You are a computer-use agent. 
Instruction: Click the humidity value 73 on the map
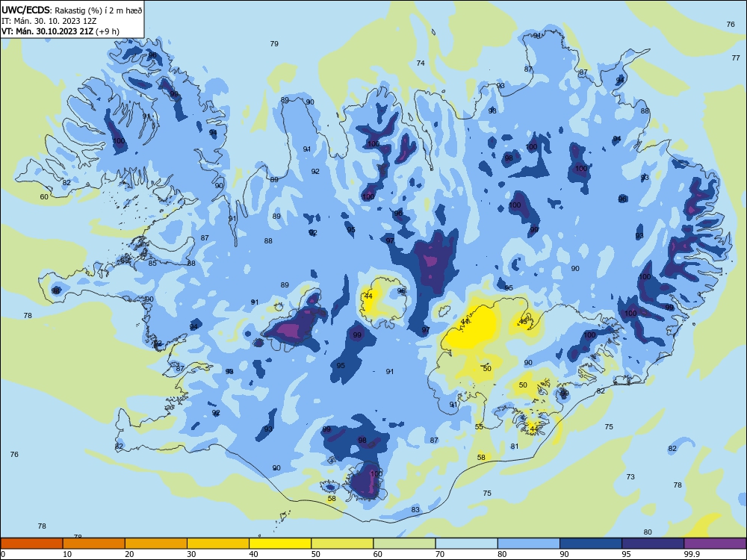coord(630,476)
